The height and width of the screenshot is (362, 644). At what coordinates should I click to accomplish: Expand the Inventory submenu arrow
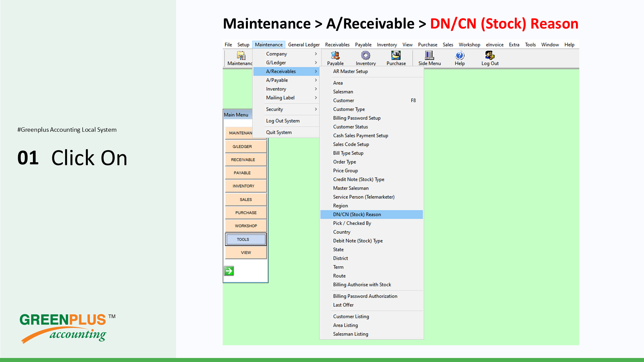point(316,89)
